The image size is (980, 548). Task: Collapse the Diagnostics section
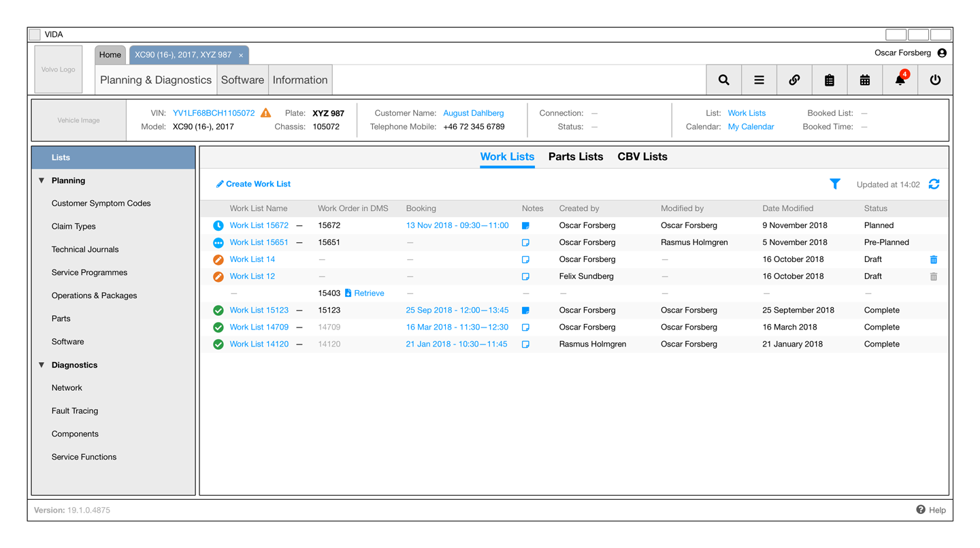point(42,365)
